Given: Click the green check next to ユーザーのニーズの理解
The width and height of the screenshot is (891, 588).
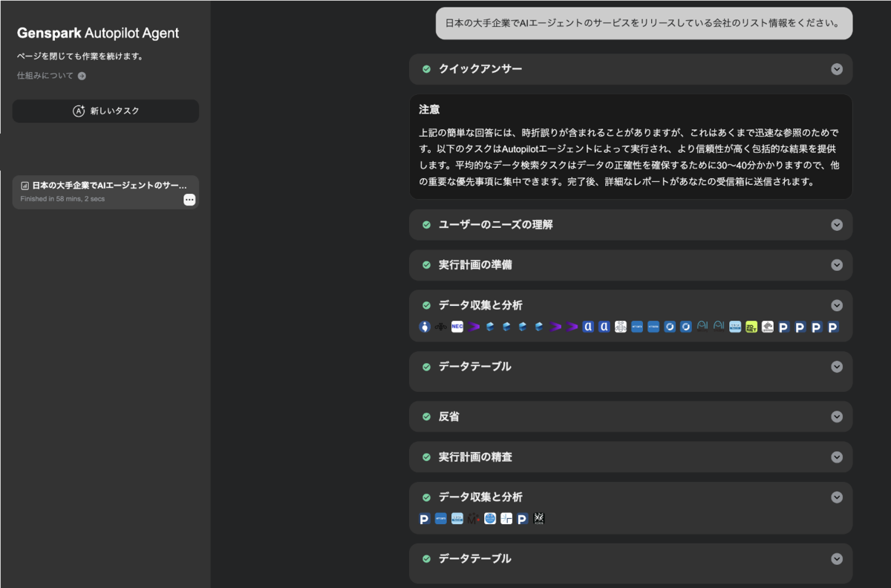Looking at the screenshot, I should 427,225.
